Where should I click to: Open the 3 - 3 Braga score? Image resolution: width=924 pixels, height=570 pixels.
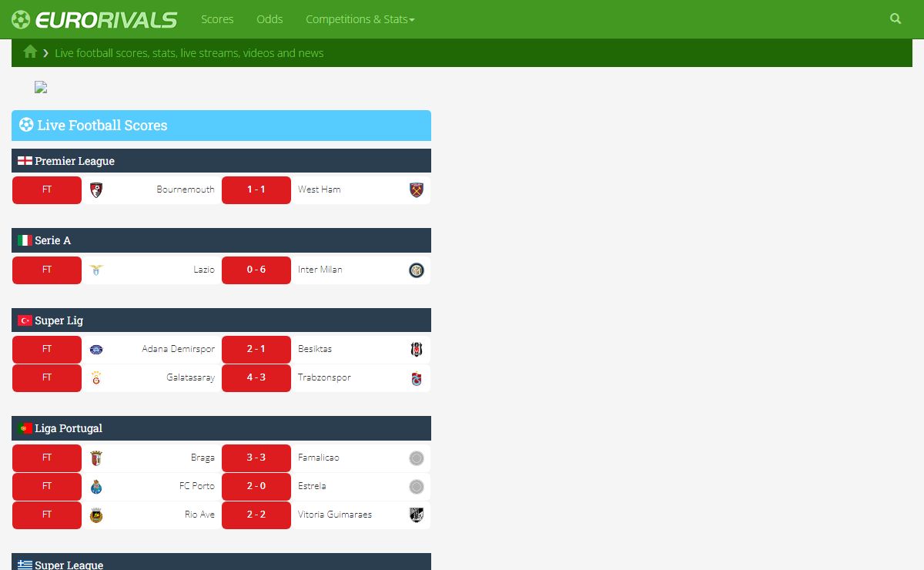[x=256, y=458]
